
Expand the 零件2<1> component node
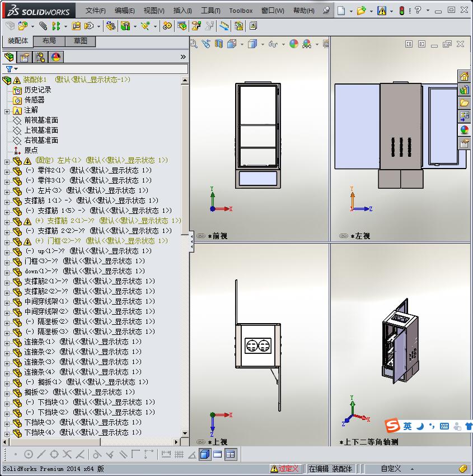click(7, 172)
